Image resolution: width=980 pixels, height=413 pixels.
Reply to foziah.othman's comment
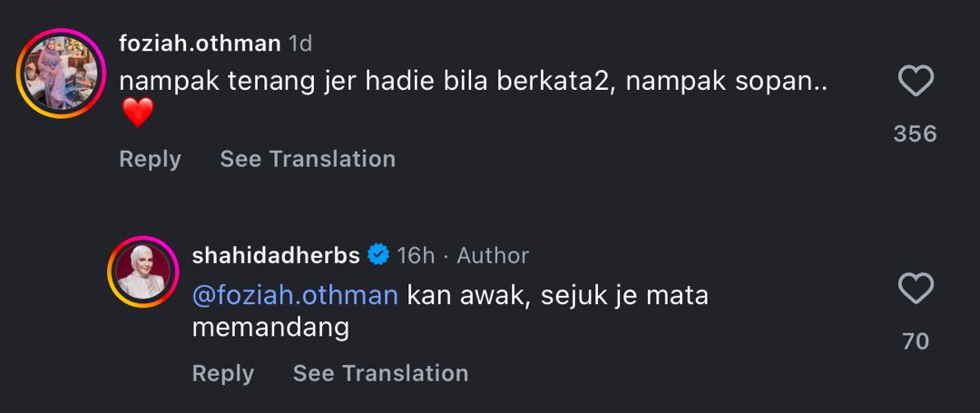150,159
